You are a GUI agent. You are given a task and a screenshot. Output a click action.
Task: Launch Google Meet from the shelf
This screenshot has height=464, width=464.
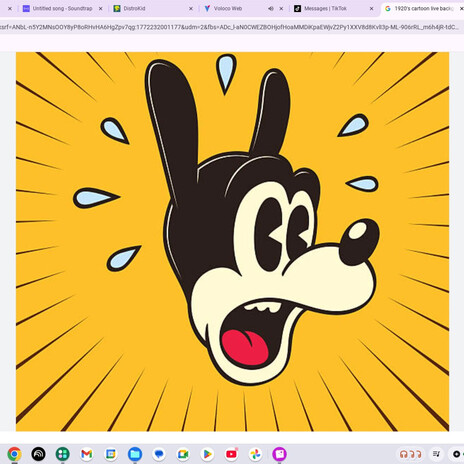(183, 454)
